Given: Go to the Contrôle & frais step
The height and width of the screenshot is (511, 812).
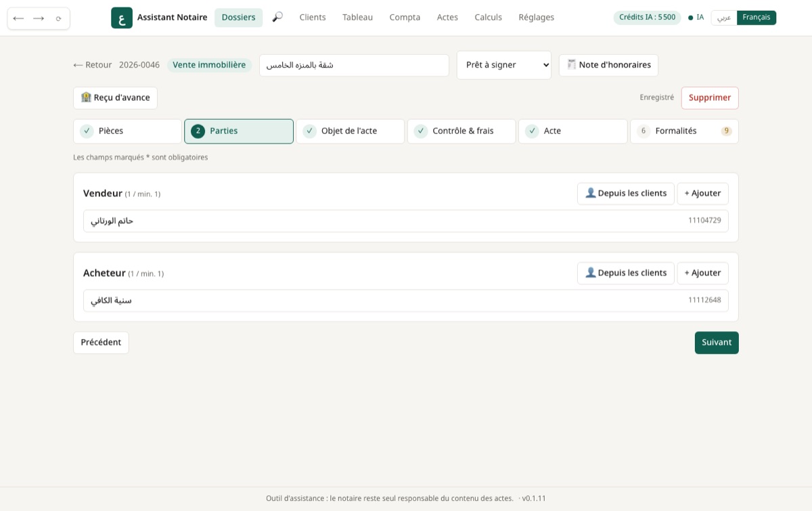Looking at the screenshot, I should pyautogui.click(x=461, y=131).
